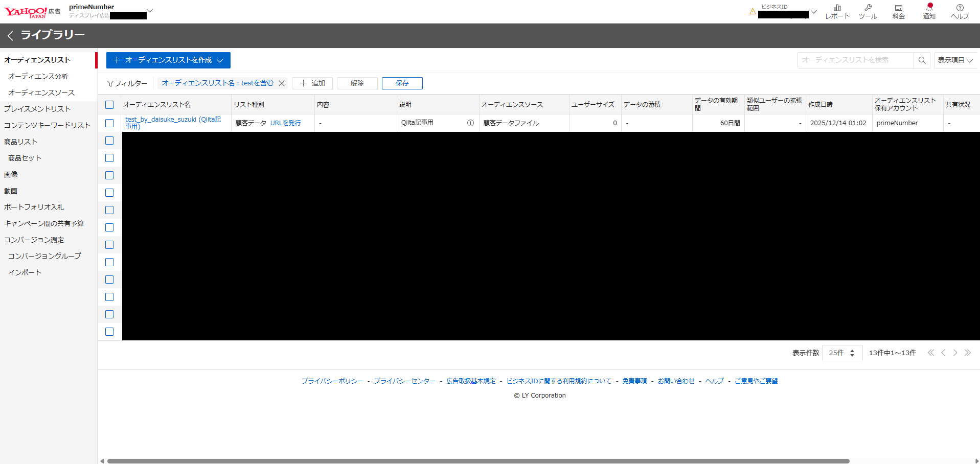Click the info icon beside Qiita記事用
Screen dimensions: 980x464
coord(470,123)
